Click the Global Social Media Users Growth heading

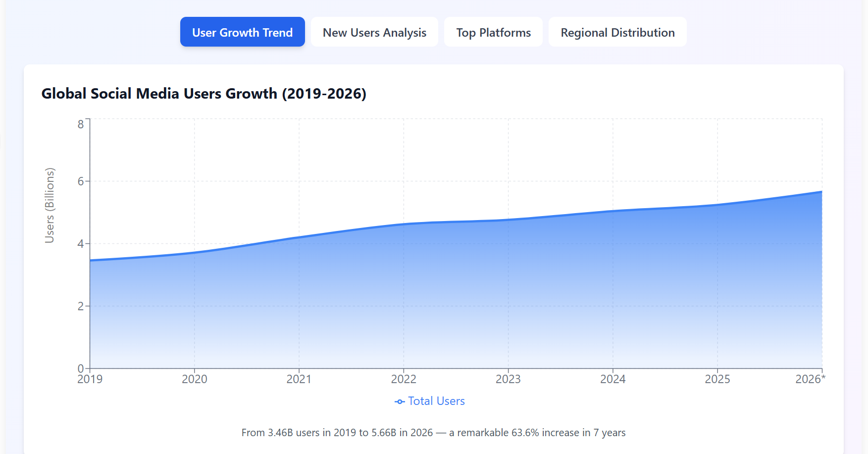204,94
